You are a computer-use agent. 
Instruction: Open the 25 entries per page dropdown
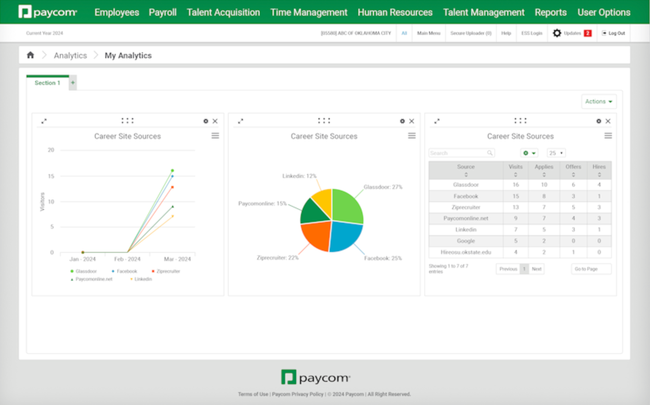(556, 153)
